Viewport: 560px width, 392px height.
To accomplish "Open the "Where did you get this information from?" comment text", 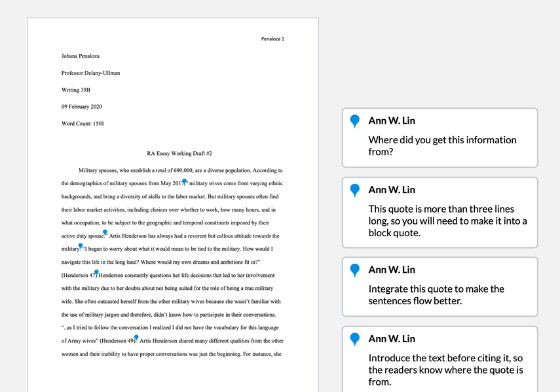I will (442, 146).
